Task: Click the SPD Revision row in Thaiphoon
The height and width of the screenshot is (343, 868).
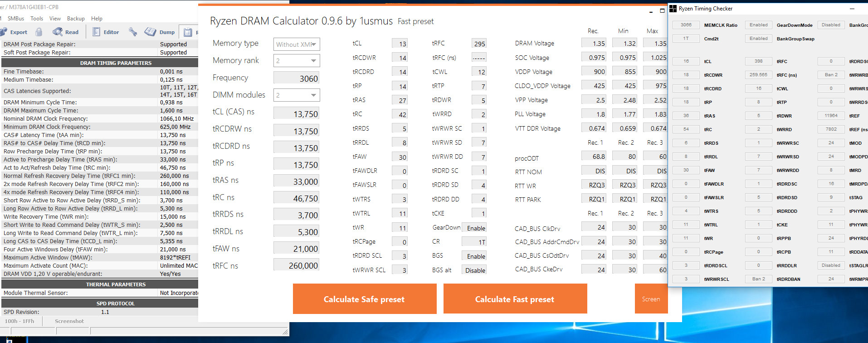Action: click(x=100, y=312)
